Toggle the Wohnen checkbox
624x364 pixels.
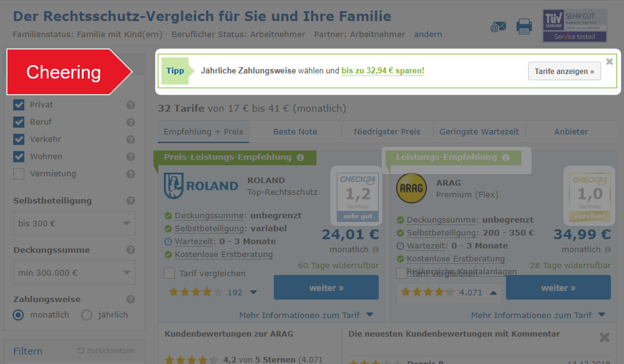[19, 157]
